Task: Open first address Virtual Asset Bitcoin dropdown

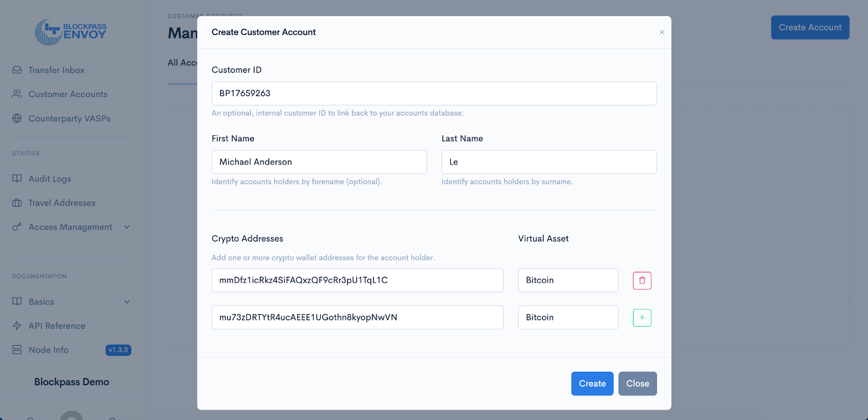Action: coord(567,281)
